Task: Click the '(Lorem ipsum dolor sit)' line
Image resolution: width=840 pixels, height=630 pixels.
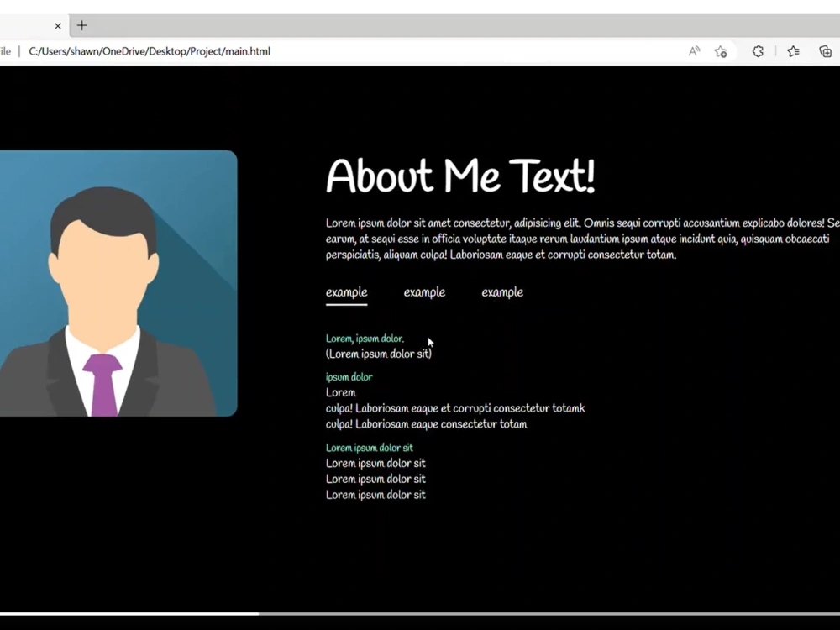Action: tap(379, 354)
